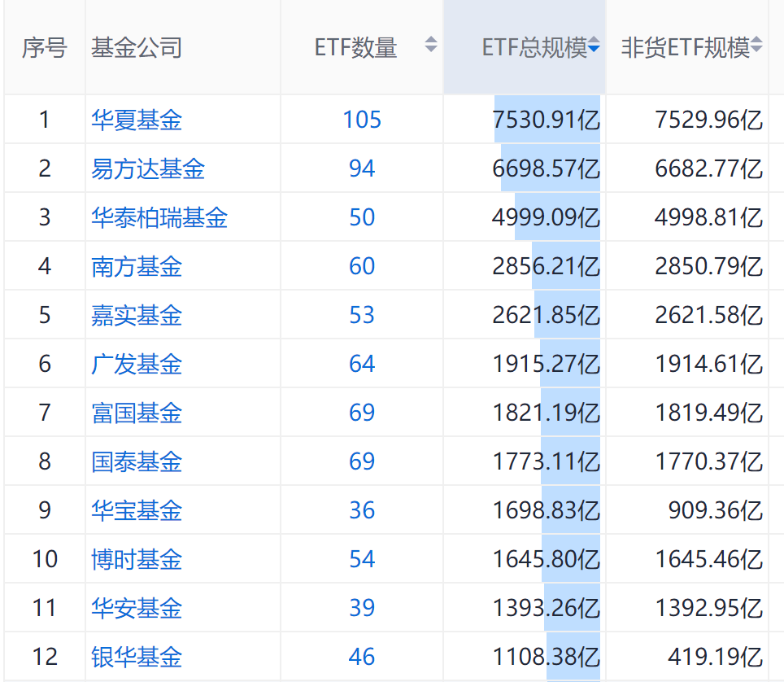This screenshot has height=682, width=784.
Task: Select total scale value 1393.26亿
Action: point(546,608)
